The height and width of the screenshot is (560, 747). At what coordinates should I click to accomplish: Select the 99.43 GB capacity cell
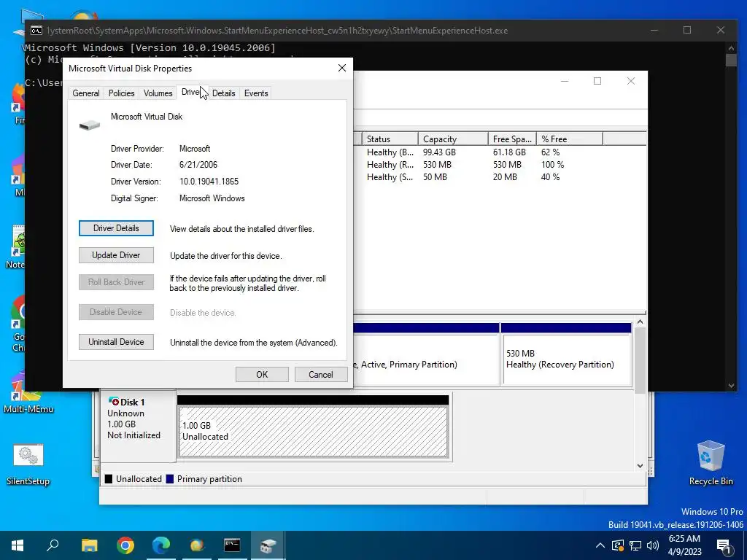[439, 152]
